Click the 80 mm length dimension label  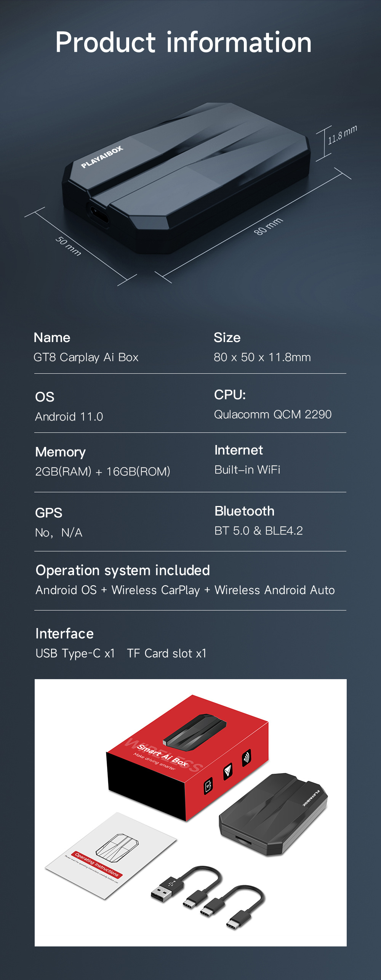click(x=268, y=226)
